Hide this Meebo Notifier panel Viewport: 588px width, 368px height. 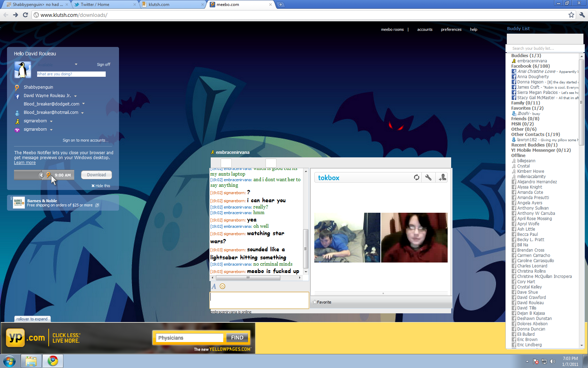[x=101, y=186]
